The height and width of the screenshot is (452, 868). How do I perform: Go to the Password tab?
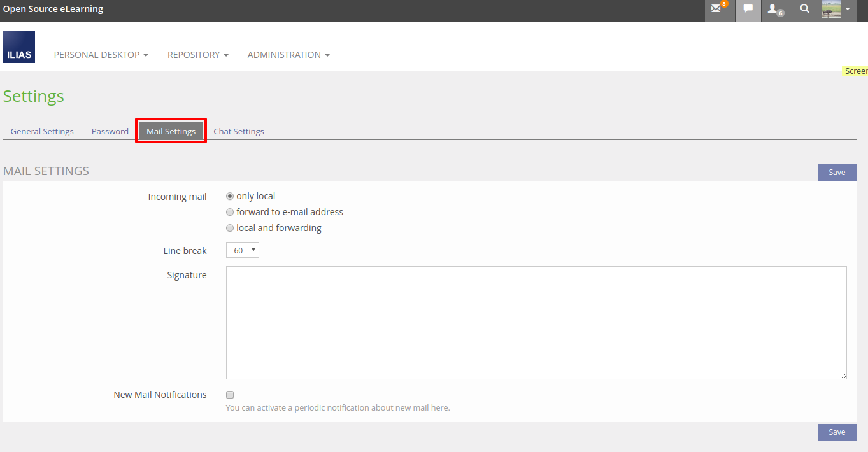pos(110,131)
